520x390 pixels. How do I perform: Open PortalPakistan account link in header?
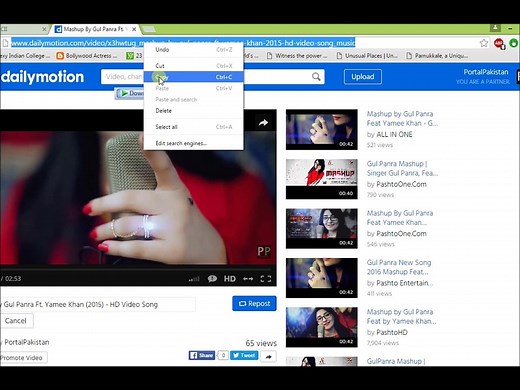486,72
